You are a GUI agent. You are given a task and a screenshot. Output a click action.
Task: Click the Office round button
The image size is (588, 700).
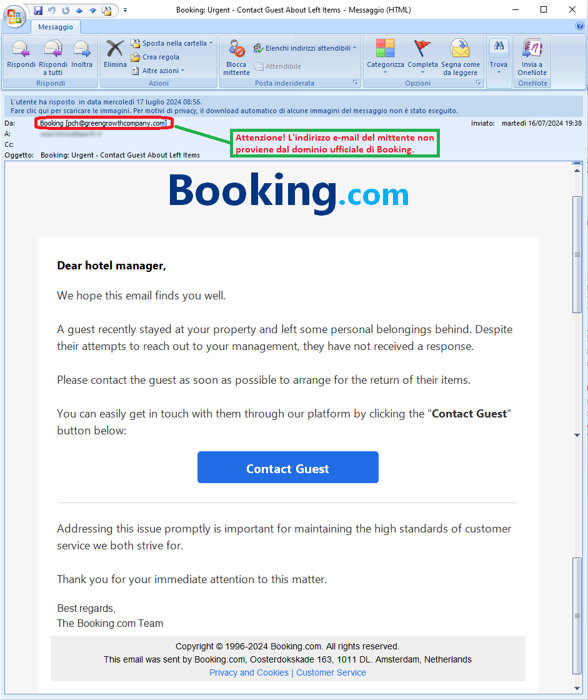(14, 17)
